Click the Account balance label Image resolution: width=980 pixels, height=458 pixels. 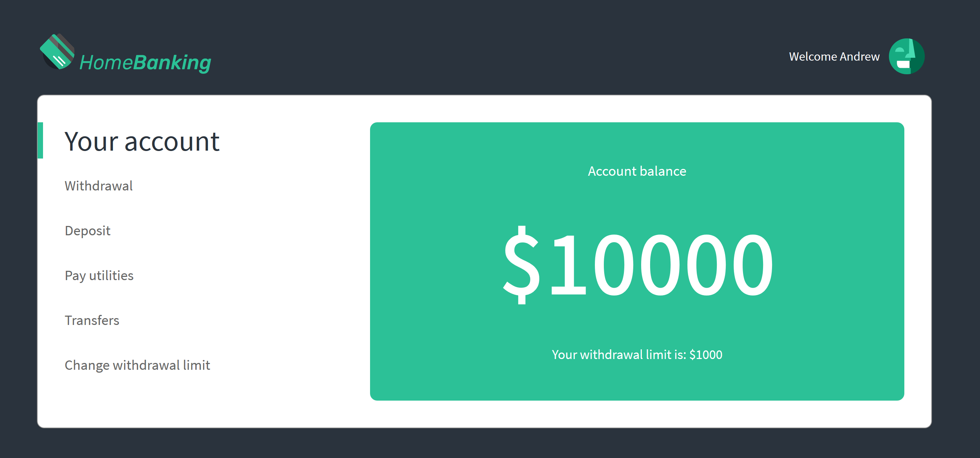637,171
